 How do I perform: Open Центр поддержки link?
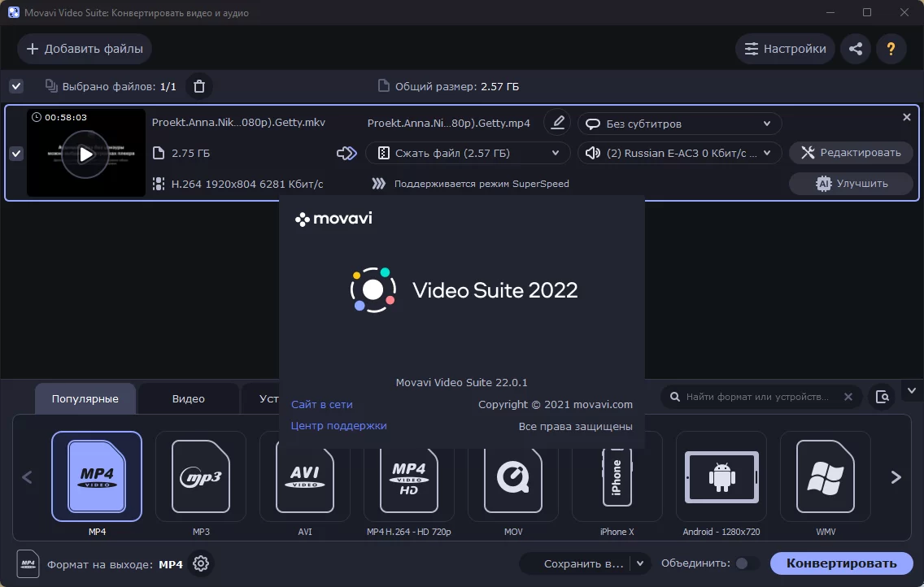[x=339, y=425]
